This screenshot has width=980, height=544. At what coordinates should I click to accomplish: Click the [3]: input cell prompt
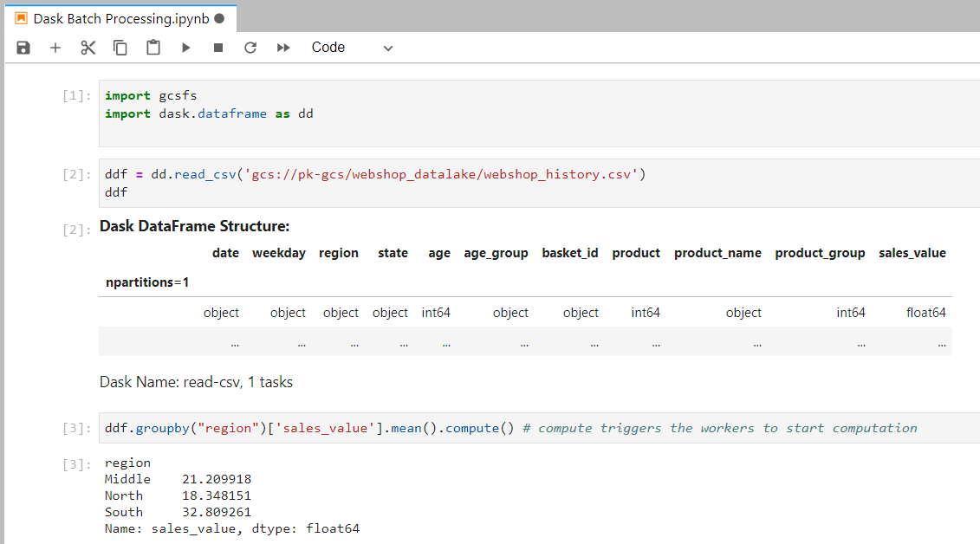(x=77, y=429)
